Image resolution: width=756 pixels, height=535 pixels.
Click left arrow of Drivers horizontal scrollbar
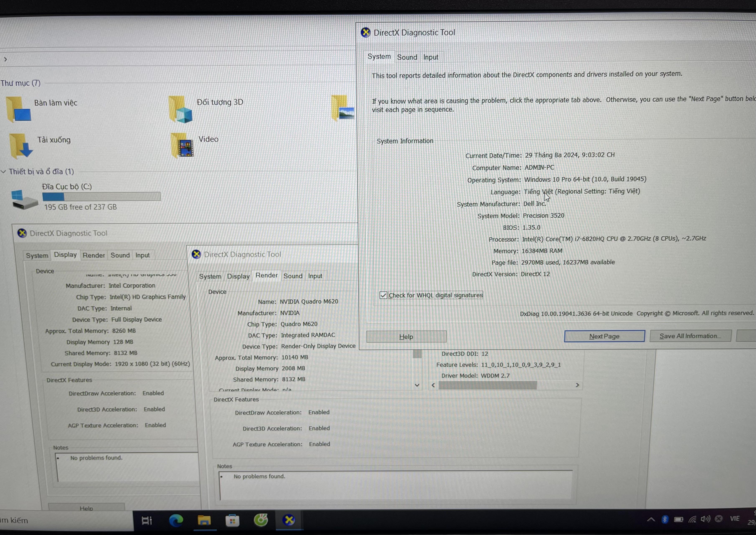[x=433, y=385]
